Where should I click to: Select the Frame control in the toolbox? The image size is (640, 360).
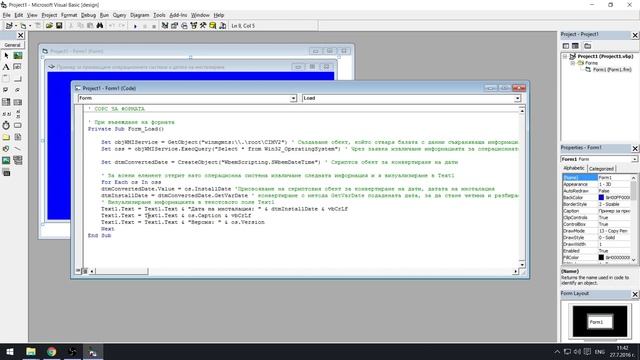pyautogui.click(x=6, y=78)
